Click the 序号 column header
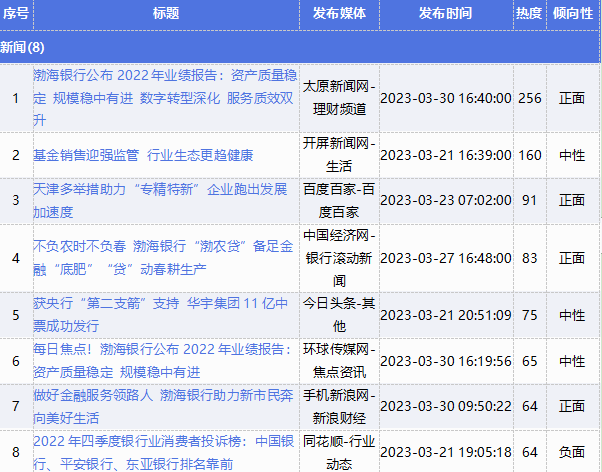The height and width of the screenshot is (472, 602). pyautogui.click(x=16, y=13)
